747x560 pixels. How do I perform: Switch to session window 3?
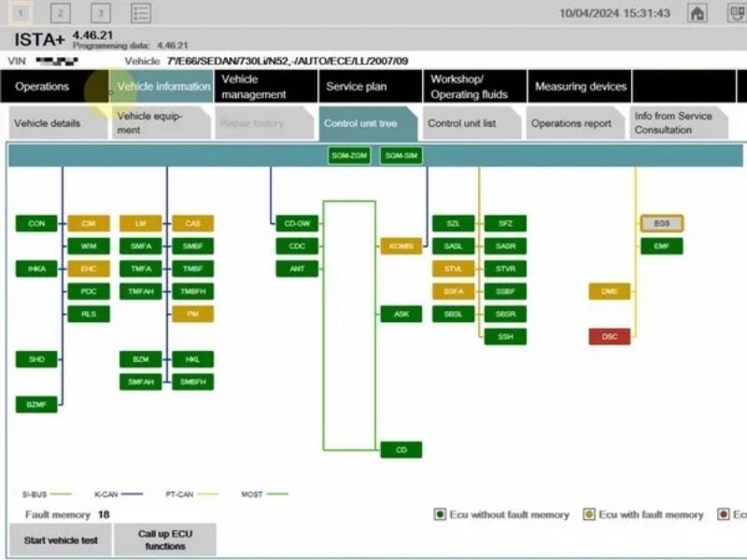click(100, 13)
